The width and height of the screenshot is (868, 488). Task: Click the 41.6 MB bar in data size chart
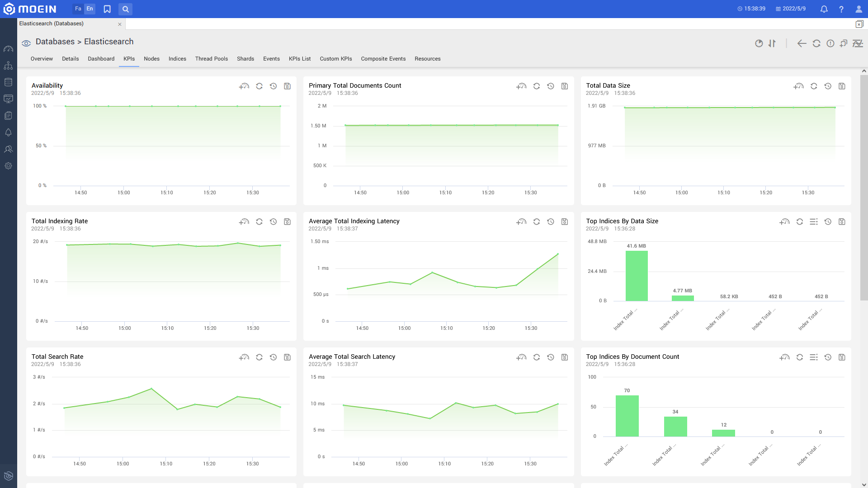point(637,276)
